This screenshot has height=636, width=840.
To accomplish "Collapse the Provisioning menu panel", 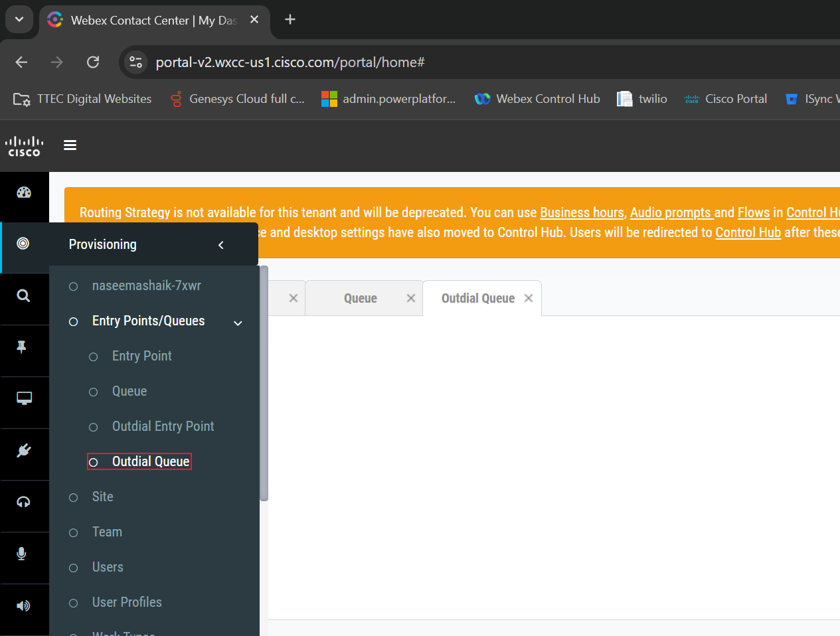I will pyautogui.click(x=221, y=245).
